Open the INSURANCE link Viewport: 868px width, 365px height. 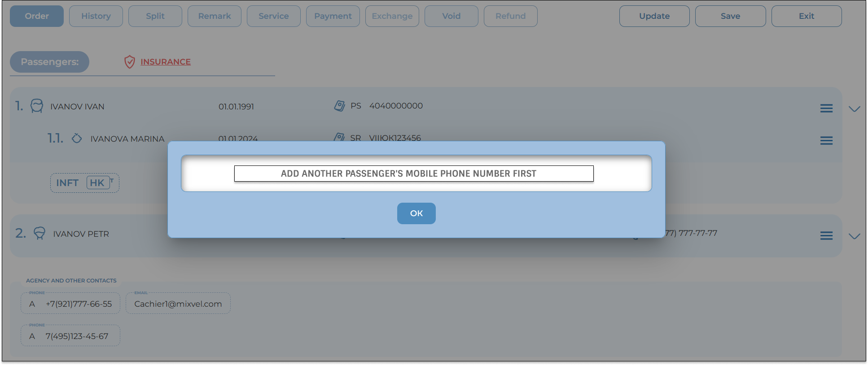click(x=165, y=62)
